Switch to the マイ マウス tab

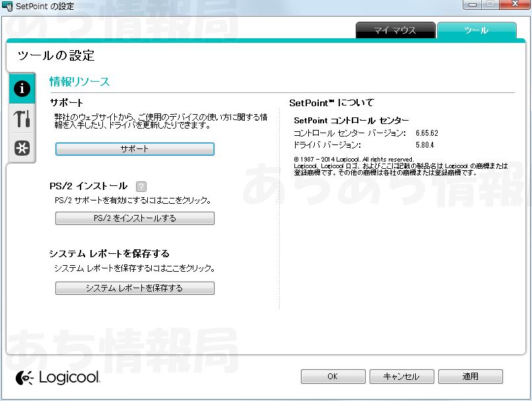point(395,30)
